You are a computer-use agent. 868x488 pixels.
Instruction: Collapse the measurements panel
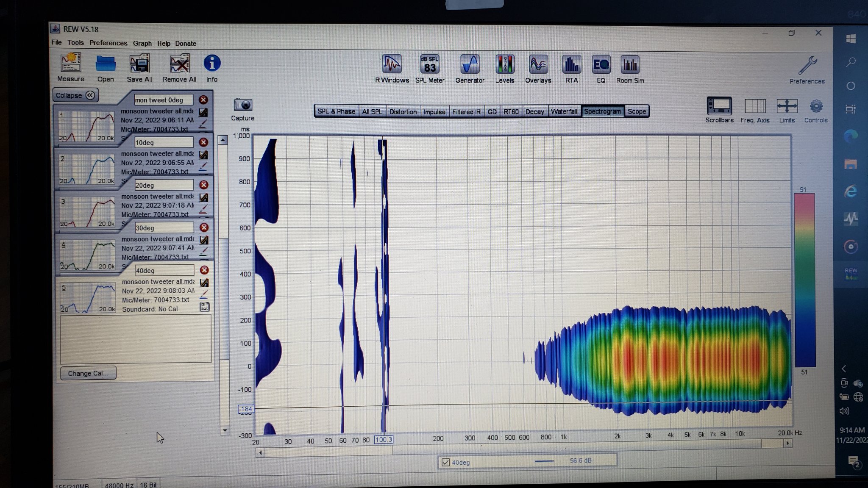tap(75, 95)
